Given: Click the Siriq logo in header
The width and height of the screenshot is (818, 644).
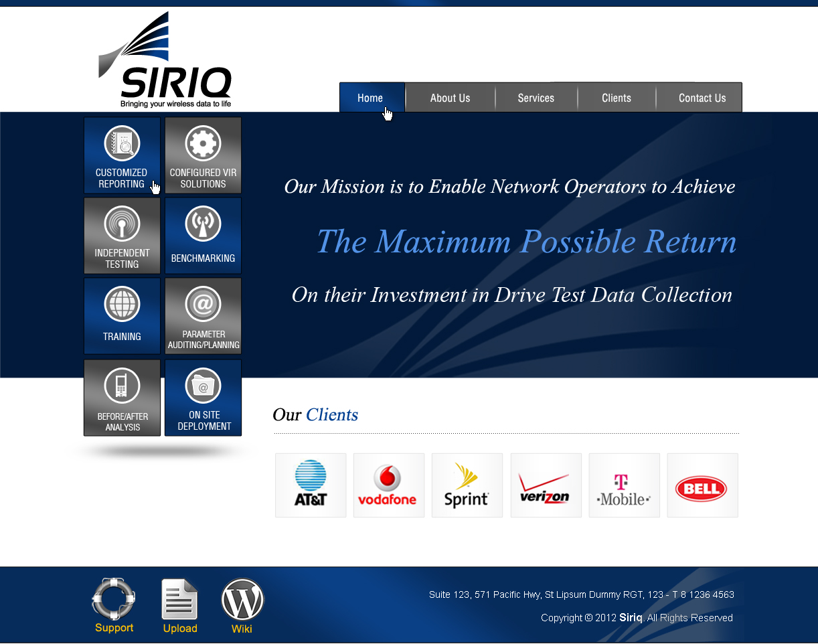Looking at the screenshot, I should (166, 62).
